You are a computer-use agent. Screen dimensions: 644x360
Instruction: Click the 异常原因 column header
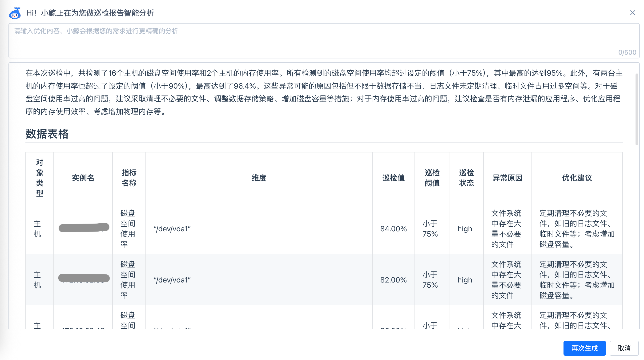pos(507,178)
